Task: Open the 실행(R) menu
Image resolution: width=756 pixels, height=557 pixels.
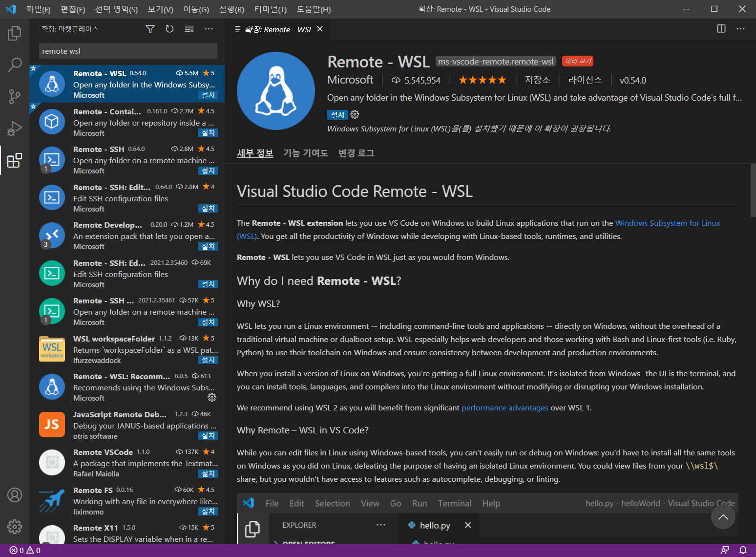Action: 231,9
